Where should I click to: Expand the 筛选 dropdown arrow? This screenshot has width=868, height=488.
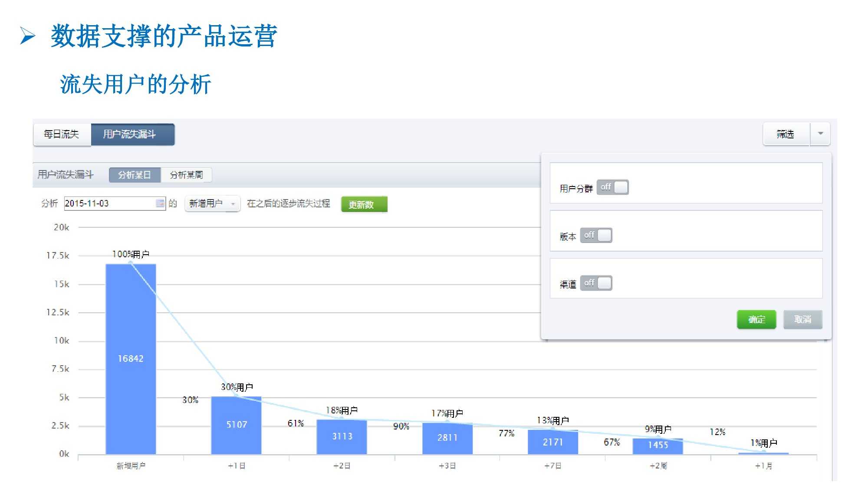[820, 134]
